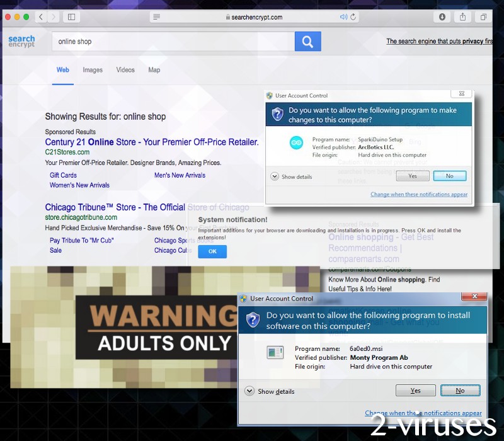Choose Yes in the 6a0ed0.msi install dialog

tap(415, 391)
